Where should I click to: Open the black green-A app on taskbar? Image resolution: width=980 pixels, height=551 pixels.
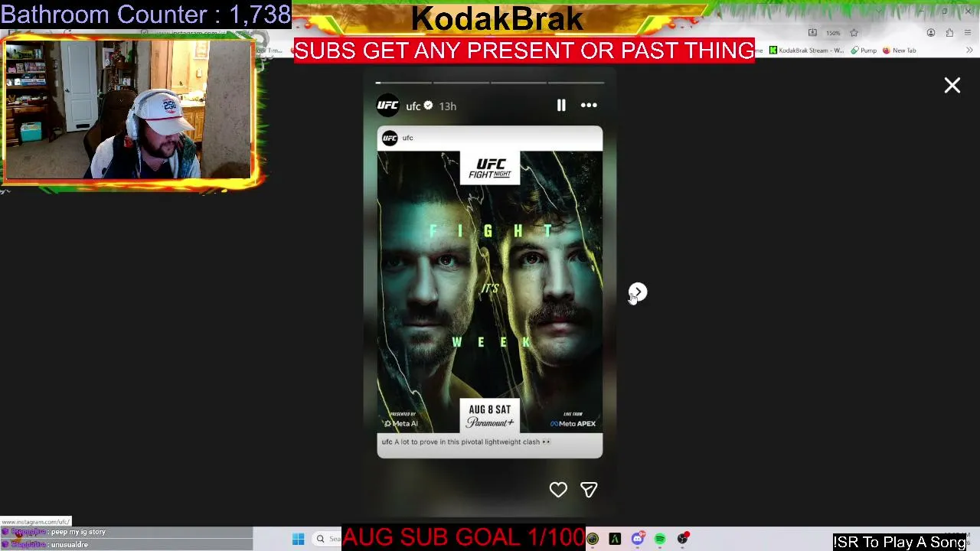pyautogui.click(x=615, y=540)
